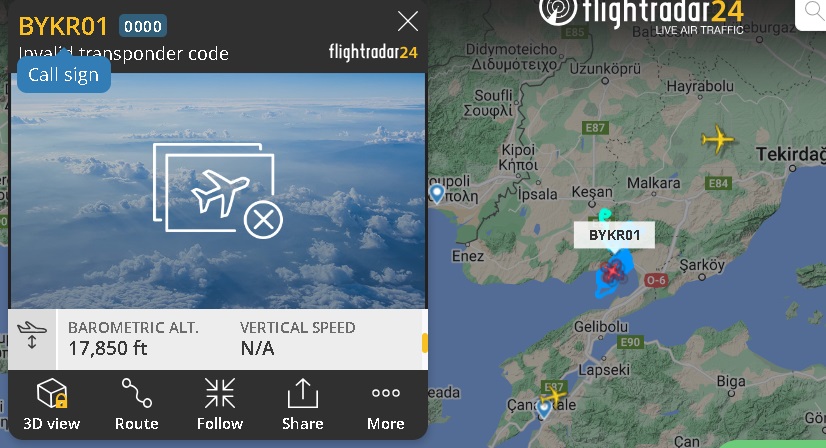Image resolution: width=826 pixels, height=448 pixels.
Task: Click the missing aircraft photo placeholder
Action: tap(218, 190)
